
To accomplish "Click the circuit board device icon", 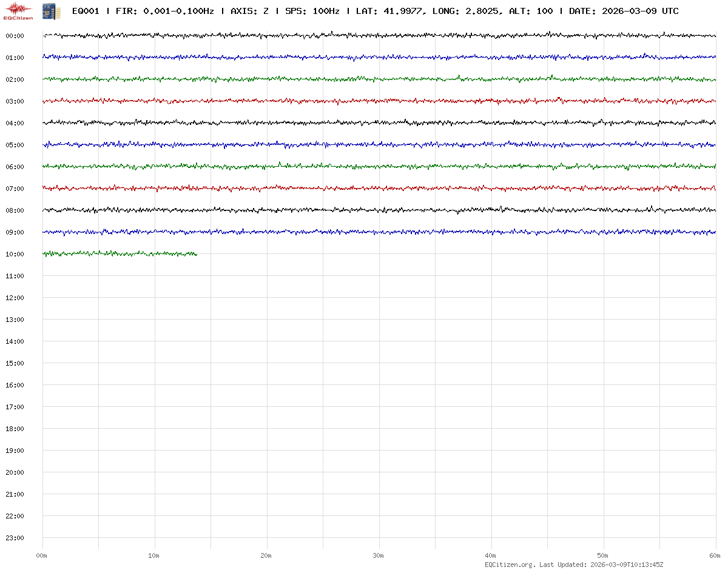I will 52,11.
